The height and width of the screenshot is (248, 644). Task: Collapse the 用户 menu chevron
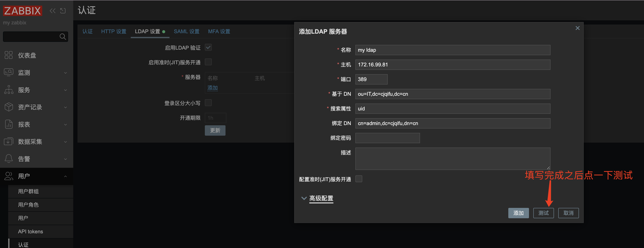click(65, 176)
